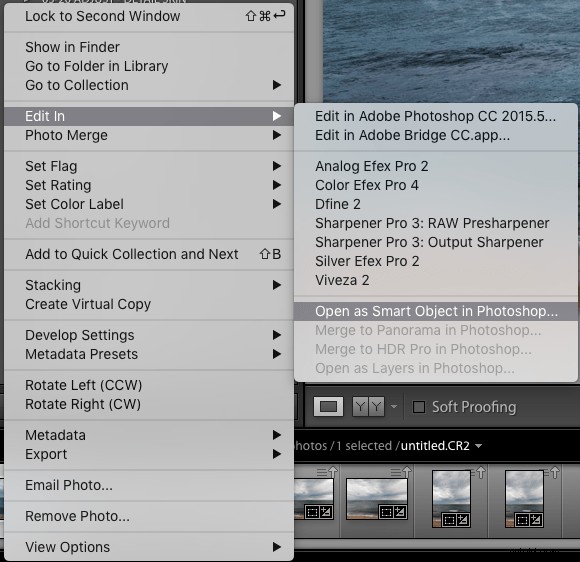Choose Lock to Second Window
Viewport: 580px width, 562px height.
[149, 16]
